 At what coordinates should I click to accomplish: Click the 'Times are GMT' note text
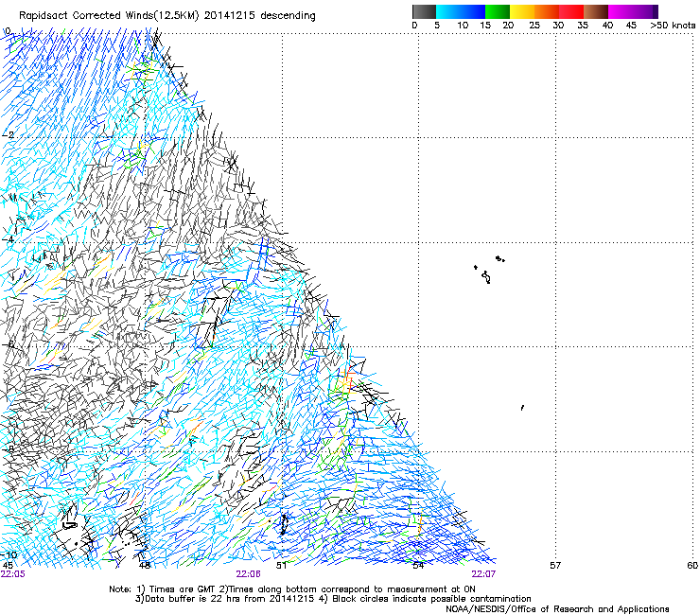click(183, 589)
